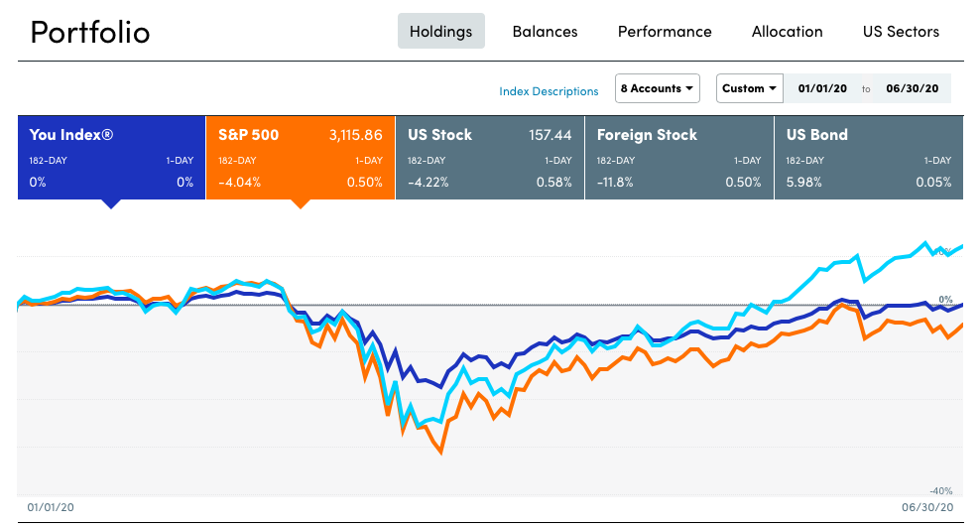Open the Balances tab
Screen dimensions: 980x528
[x=545, y=31]
